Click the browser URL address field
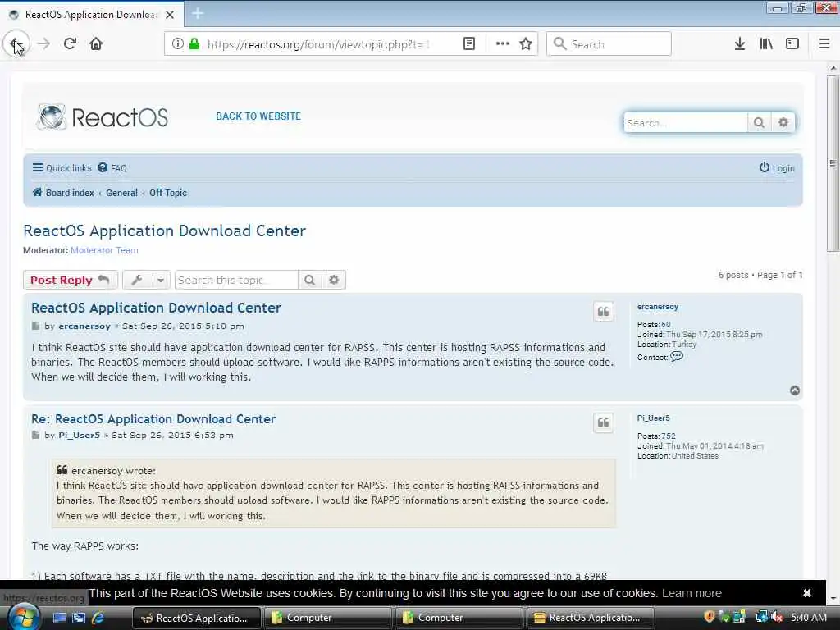Viewport: 840px width, 630px height. 319,44
